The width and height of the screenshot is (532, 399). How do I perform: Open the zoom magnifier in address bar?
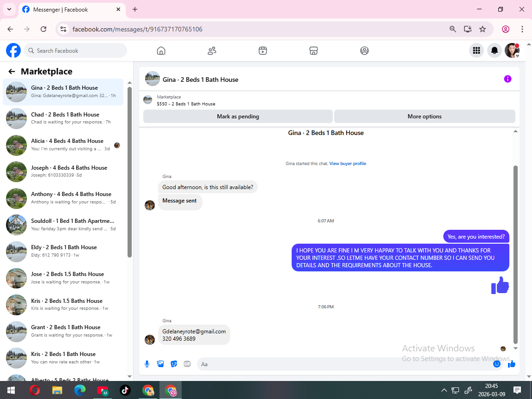(453, 29)
